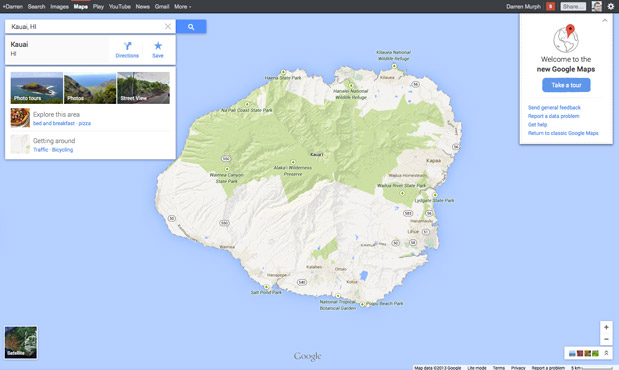Expand the imagery carousel double-chevron
619x370 pixels.
pos(606,353)
